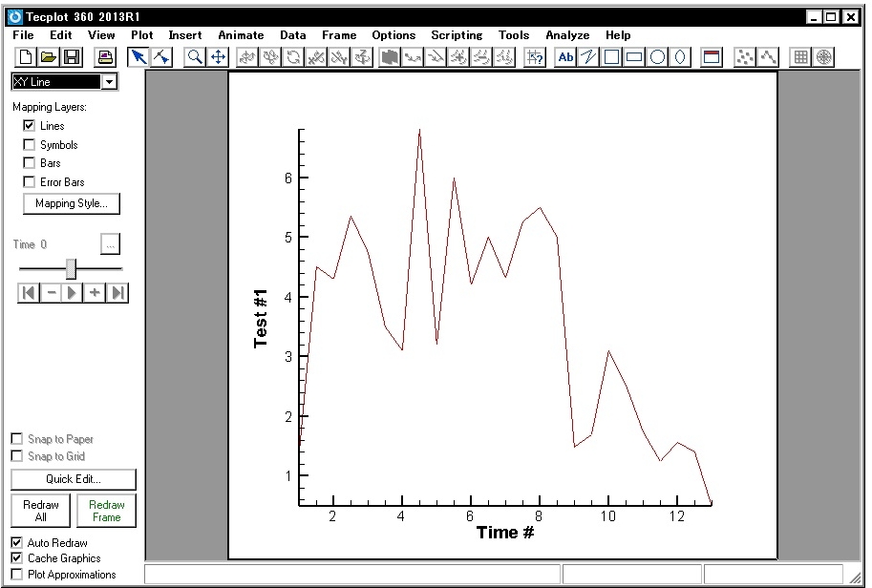872x588 pixels.
Task: Save layout with the floppy disk icon
Action: click(72, 56)
